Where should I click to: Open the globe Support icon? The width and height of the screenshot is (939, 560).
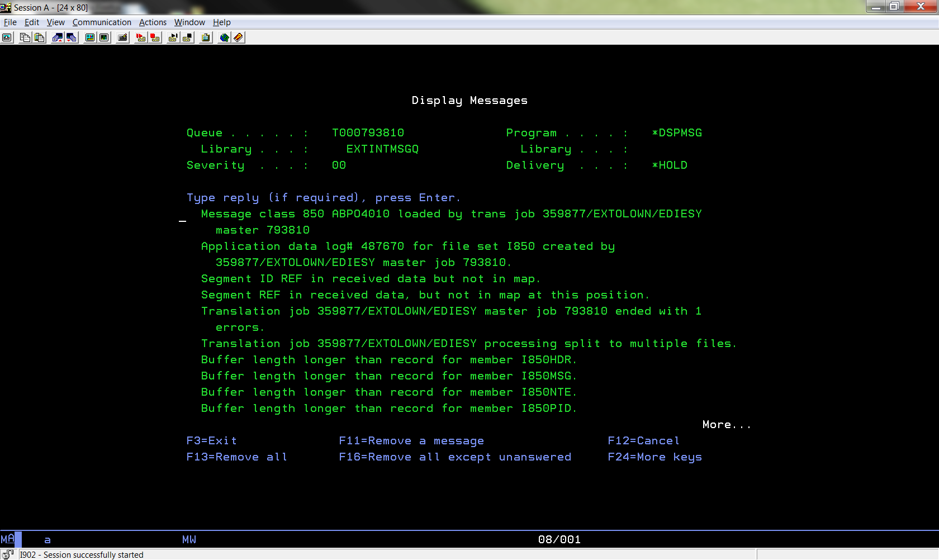click(224, 37)
